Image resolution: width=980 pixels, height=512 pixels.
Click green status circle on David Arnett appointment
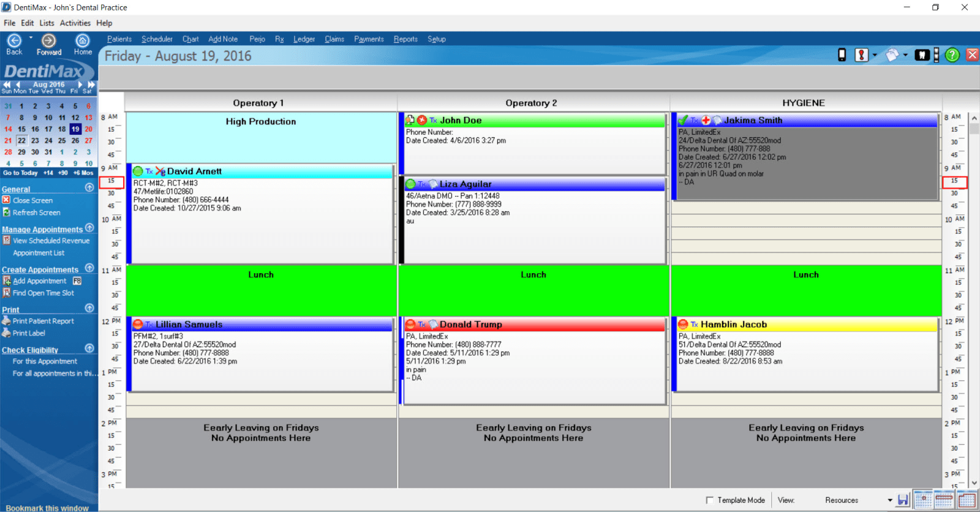click(x=138, y=171)
